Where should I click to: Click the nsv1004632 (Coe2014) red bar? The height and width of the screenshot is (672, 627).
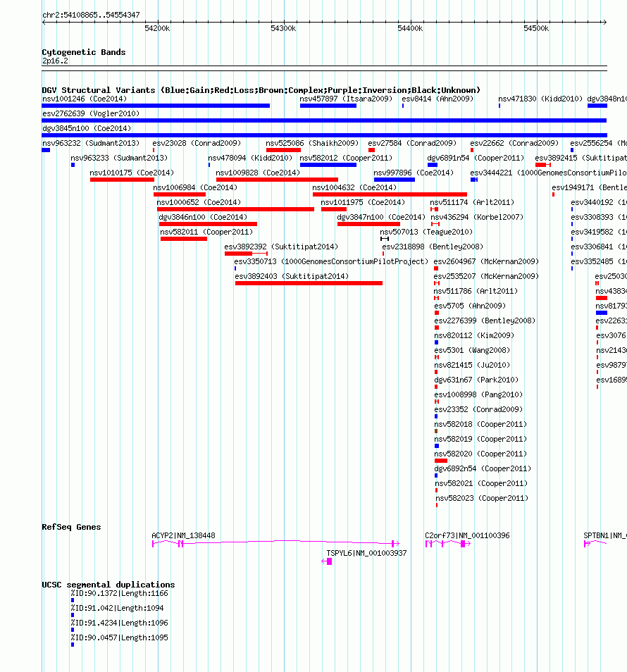click(390, 194)
